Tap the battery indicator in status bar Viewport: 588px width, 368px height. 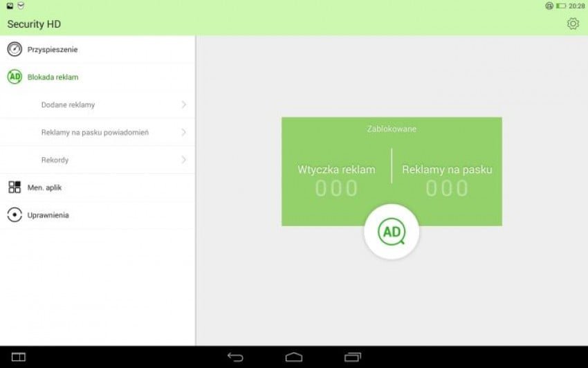pos(561,6)
